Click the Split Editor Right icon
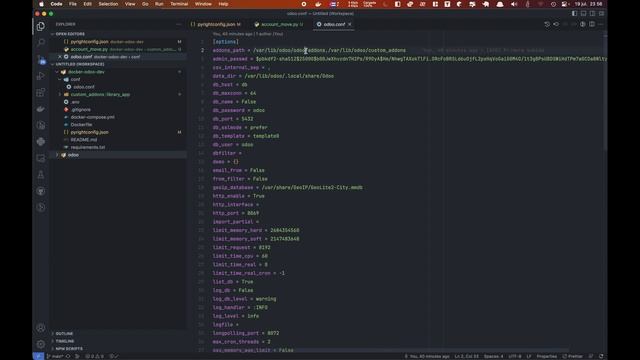640x360 pixels. click(592, 24)
